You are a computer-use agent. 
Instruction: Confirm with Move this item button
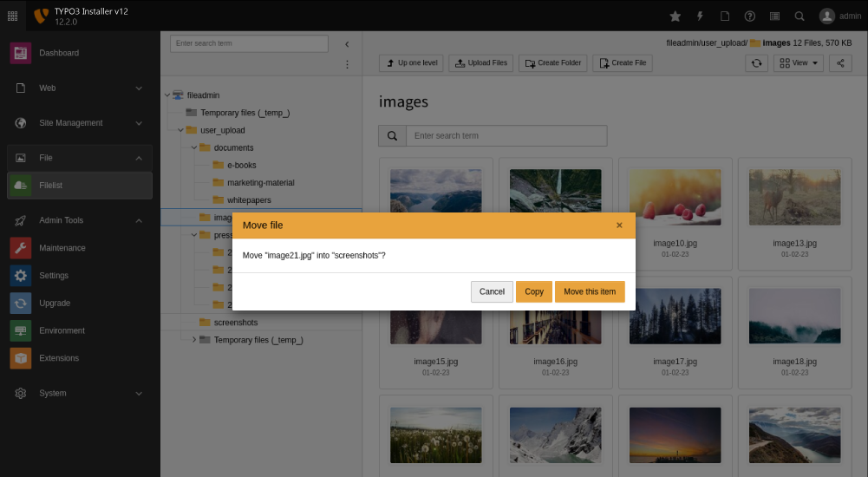[590, 291]
